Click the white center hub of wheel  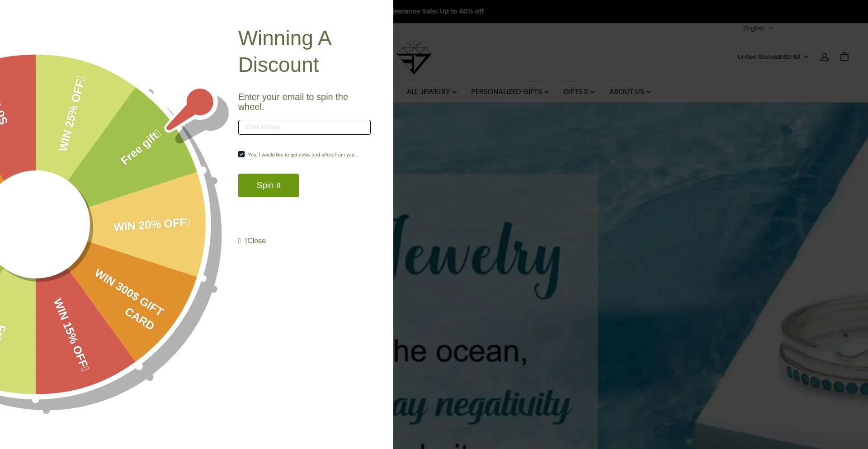pyautogui.click(x=37, y=224)
